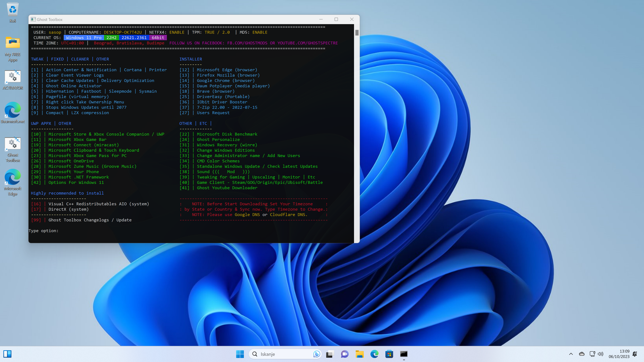Image resolution: width=644 pixels, height=362 pixels.
Task: Click option [34] CMD Color Schemes
Action: (209, 161)
